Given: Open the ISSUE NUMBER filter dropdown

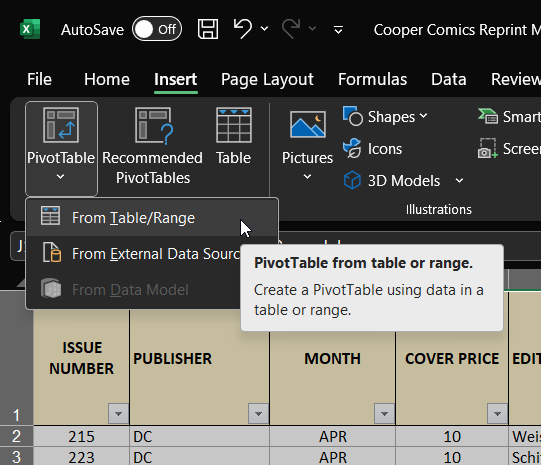Looking at the screenshot, I should [x=118, y=413].
